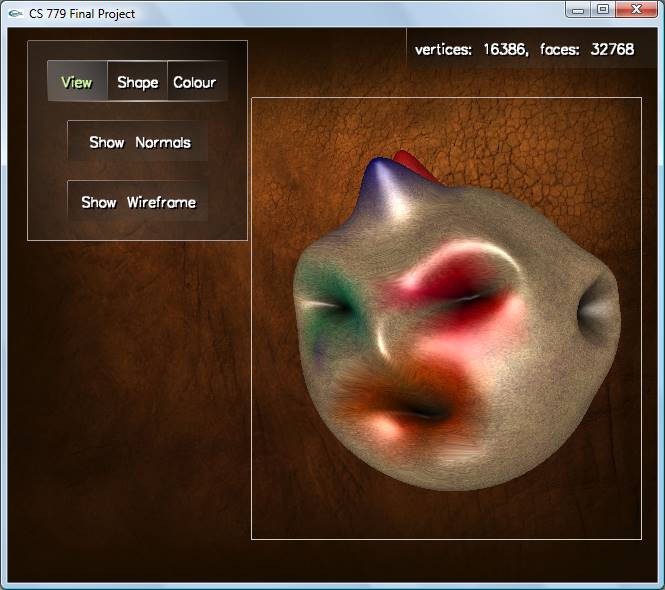Minimize the CS 779 Final Project window

(x=579, y=9)
